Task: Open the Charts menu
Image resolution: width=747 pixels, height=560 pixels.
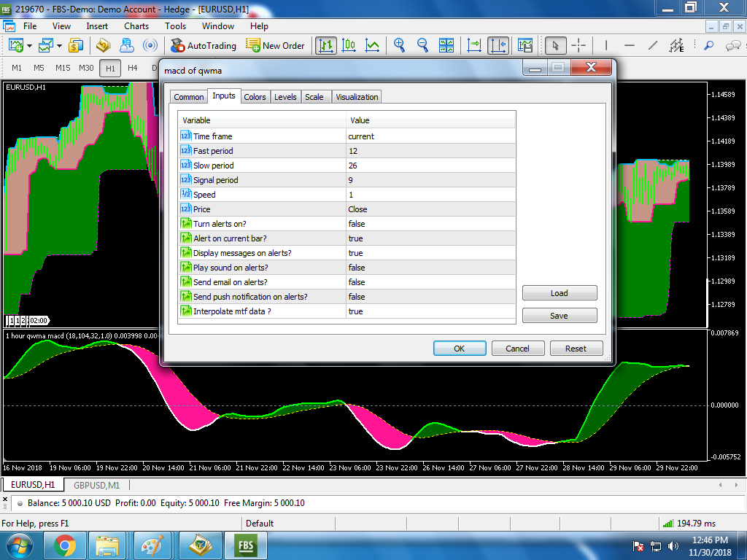Action: click(136, 26)
